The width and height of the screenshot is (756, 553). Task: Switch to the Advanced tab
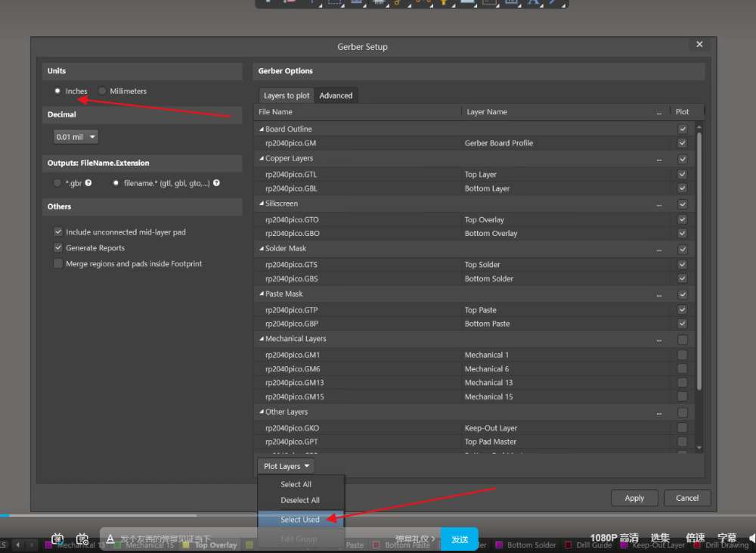pos(336,95)
